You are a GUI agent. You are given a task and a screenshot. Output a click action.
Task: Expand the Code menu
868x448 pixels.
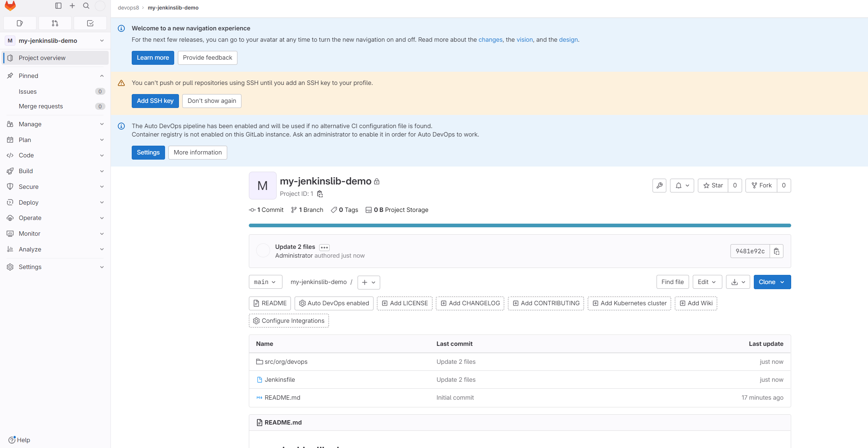coord(56,155)
